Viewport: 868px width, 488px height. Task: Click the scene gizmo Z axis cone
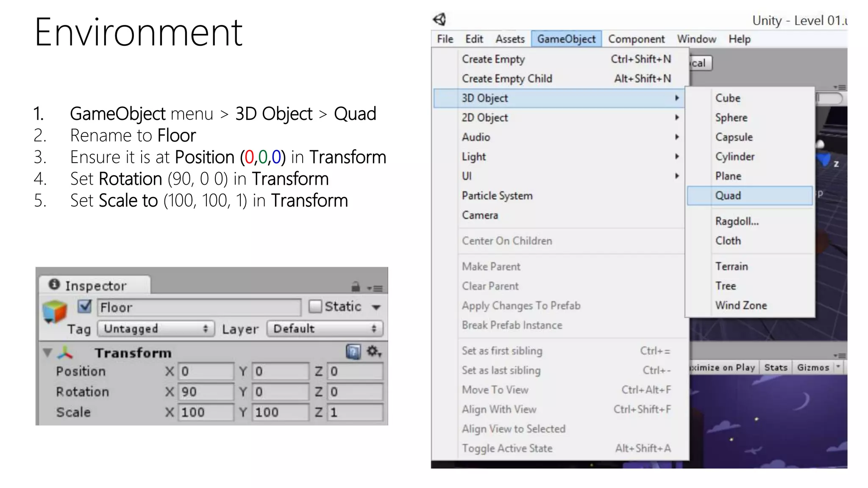824,160
